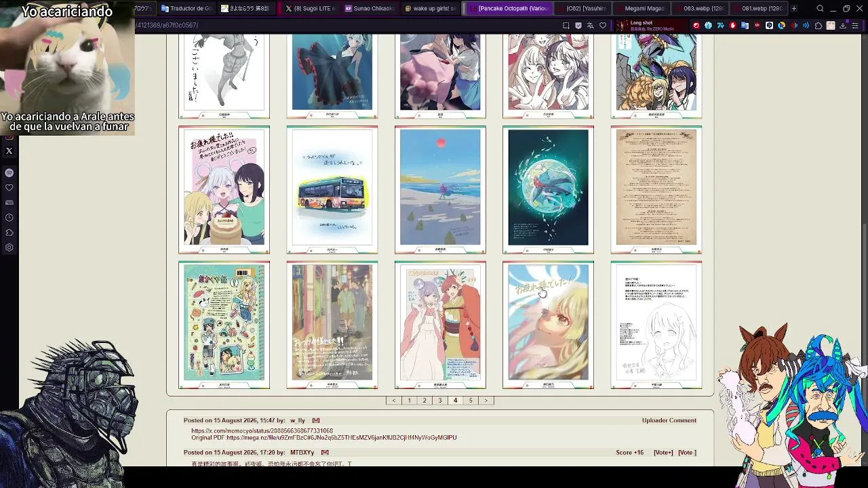Open the two kimono girls thumbnail
The height and width of the screenshot is (488, 868).
pyautogui.click(x=440, y=325)
